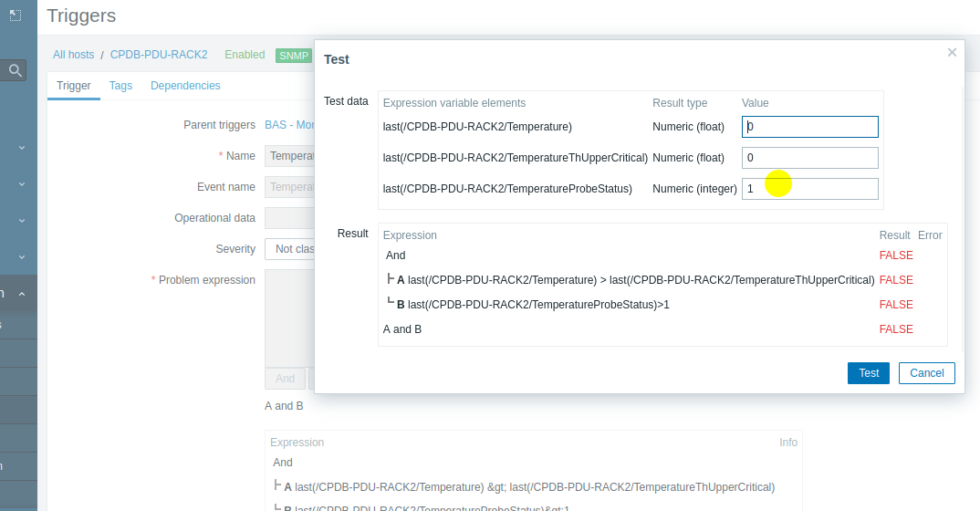Expand the sidebar chevron beside the Severity row
This screenshot has width=980, height=511.
(x=22, y=256)
